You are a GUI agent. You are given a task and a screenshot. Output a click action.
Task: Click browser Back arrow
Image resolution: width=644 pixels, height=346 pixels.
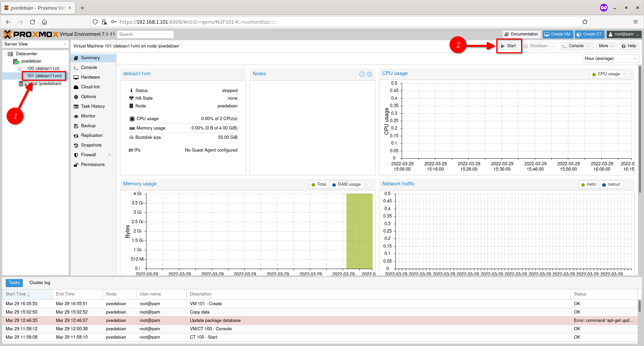pyautogui.click(x=8, y=22)
